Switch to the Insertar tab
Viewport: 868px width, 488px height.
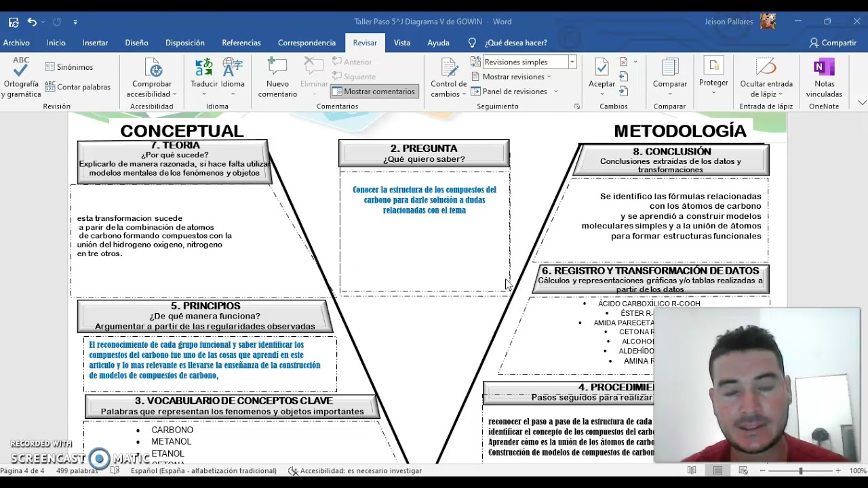click(x=95, y=43)
